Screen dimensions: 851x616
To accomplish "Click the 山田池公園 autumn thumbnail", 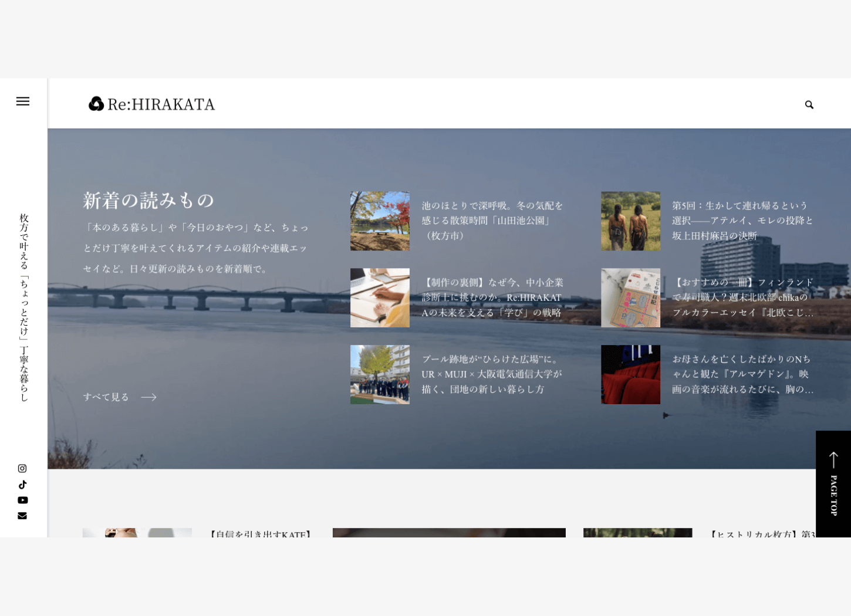I will tap(380, 221).
